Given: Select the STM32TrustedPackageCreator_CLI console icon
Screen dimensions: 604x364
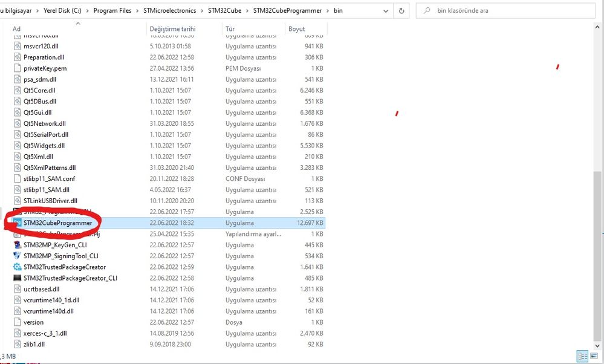Looking at the screenshot, I should (17, 278).
